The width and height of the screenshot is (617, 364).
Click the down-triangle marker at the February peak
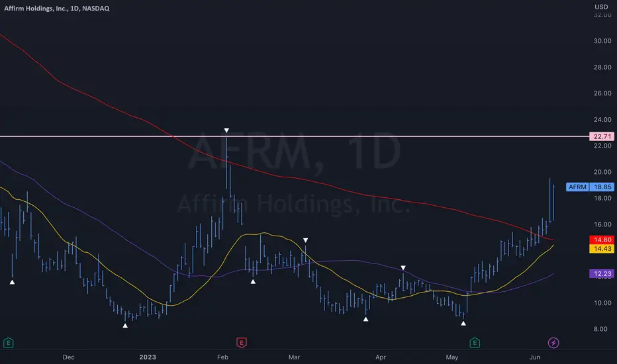(x=226, y=130)
